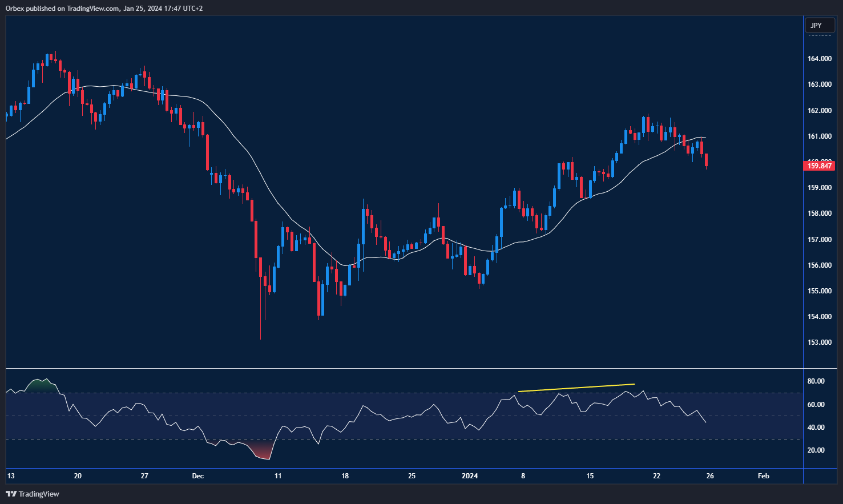Toggle the dashed price level beside JPY label
Image resolution: width=843 pixels, height=504 pixels.
pyautogui.click(x=820, y=34)
